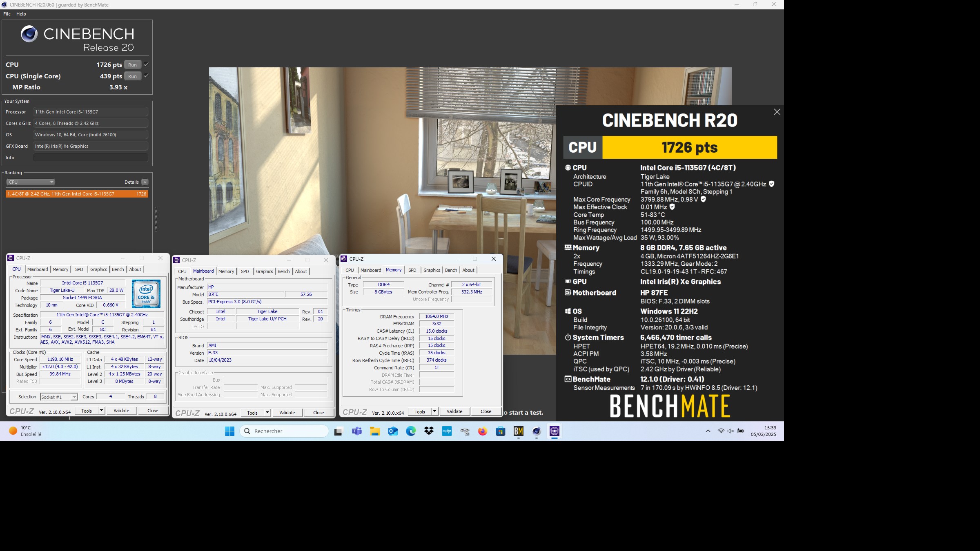Click the CPU chip icon in BenchMate

tap(568, 167)
